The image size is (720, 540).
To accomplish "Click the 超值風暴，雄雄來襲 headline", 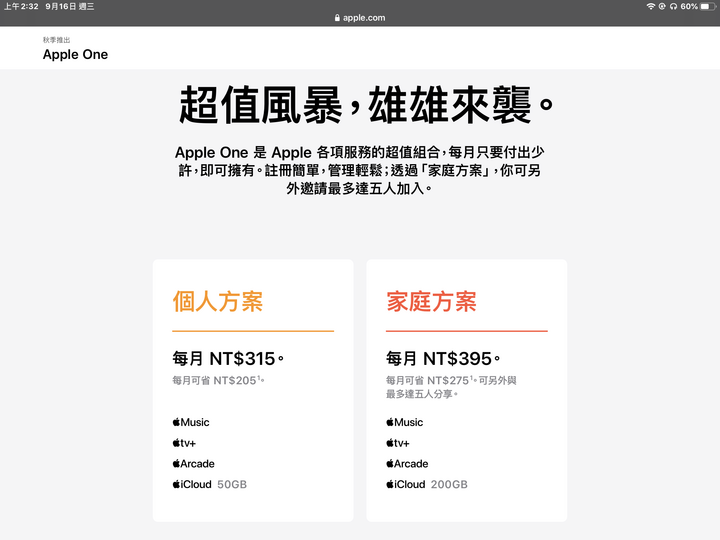I will click(x=366, y=105).
